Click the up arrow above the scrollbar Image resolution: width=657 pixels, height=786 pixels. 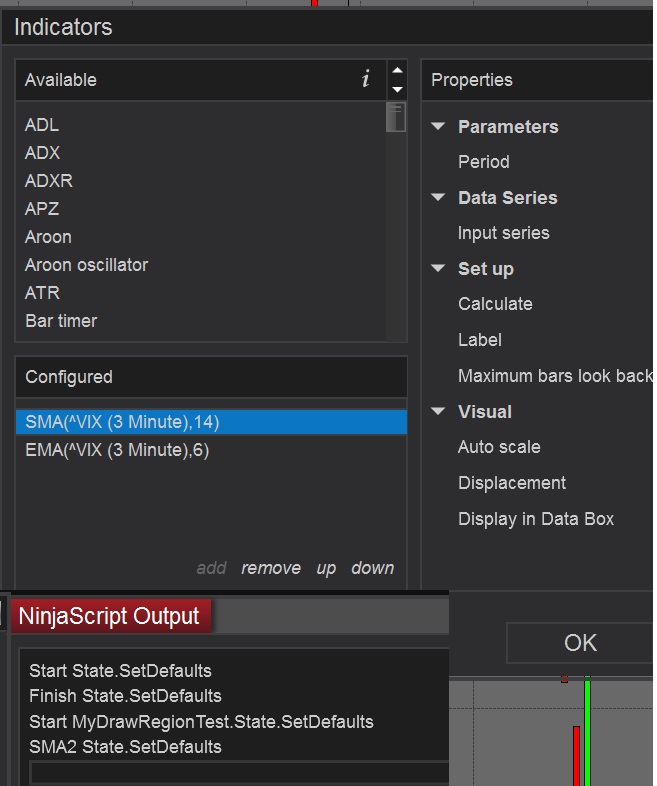tap(397, 71)
